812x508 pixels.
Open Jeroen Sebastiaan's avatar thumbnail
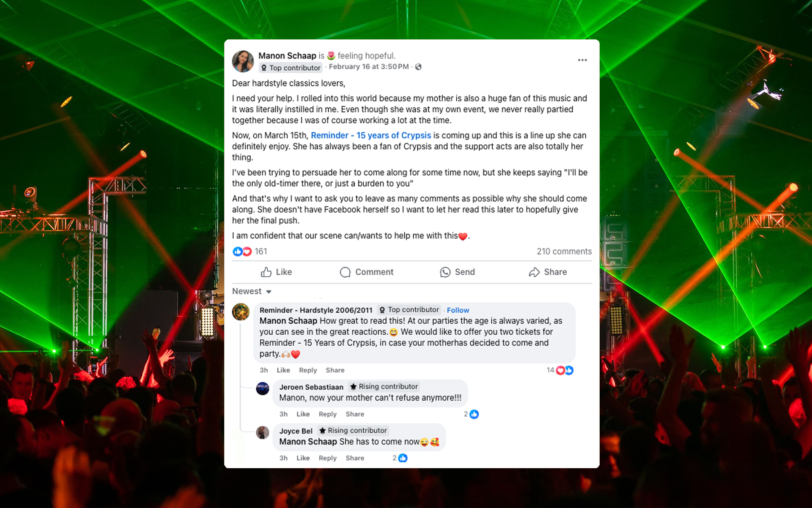(x=263, y=388)
